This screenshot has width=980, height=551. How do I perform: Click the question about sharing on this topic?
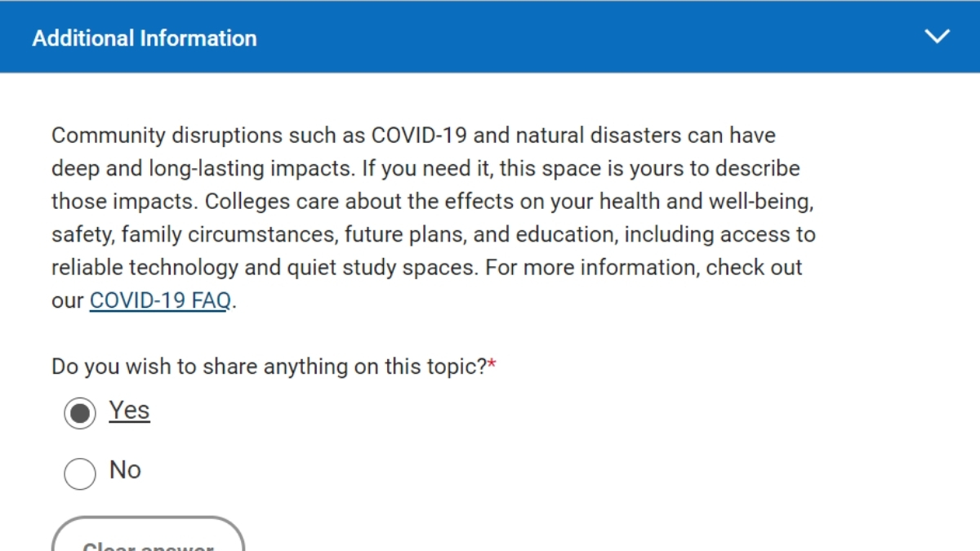click(x=269, y=366)
